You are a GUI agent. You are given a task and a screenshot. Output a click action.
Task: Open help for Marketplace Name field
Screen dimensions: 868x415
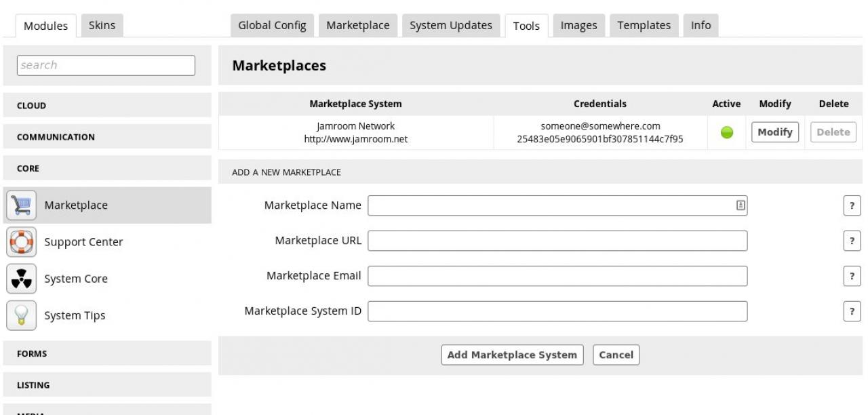point(851,206)
